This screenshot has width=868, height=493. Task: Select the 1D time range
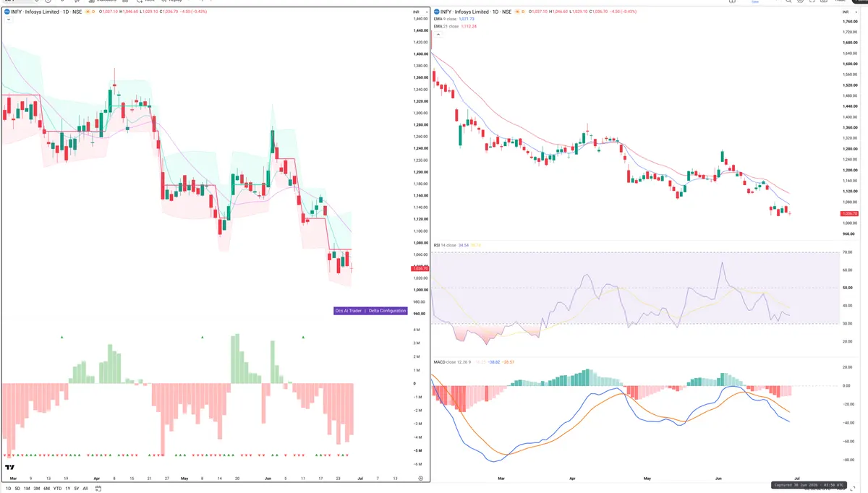click(8, 489)
